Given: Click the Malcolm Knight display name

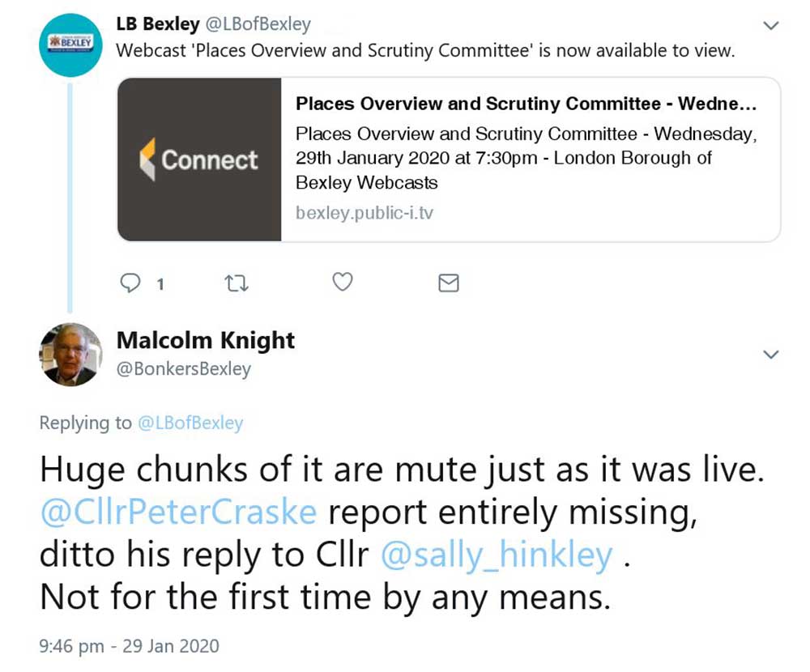Looking at the screenshot, I should pyautogui.click(x=206, y=341).
